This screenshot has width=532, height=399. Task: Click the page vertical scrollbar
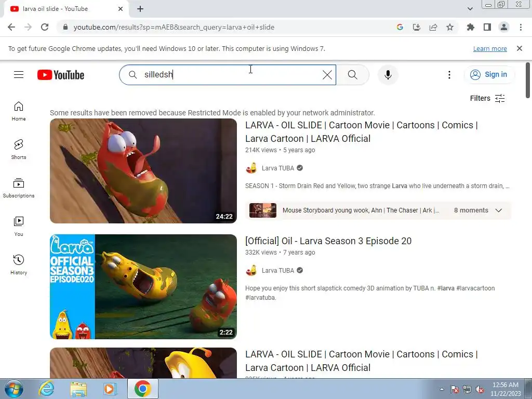[528, 81]
